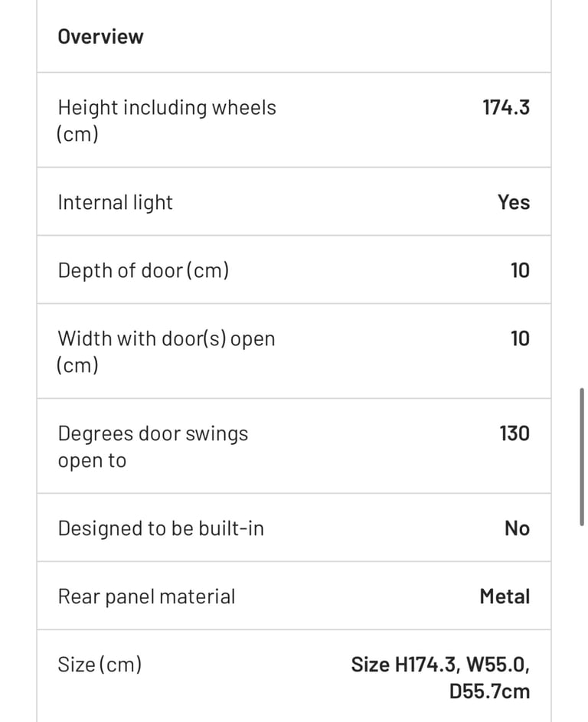Click the (cm) unit under Height including wheels

point(77,134)
